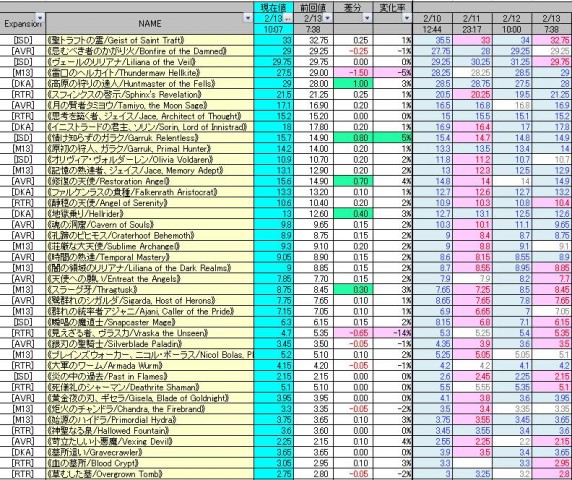Viewport: 572px width, 480px height.
Task: Select the Thragtusk name cell
Action: tap(150, 290)
